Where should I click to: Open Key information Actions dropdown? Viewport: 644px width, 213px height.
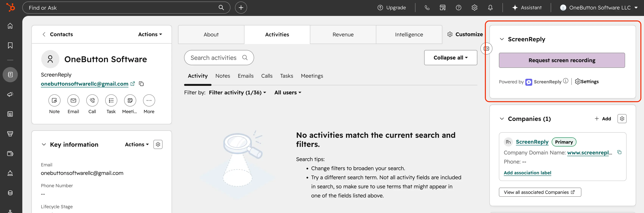(x=137, y=144)
